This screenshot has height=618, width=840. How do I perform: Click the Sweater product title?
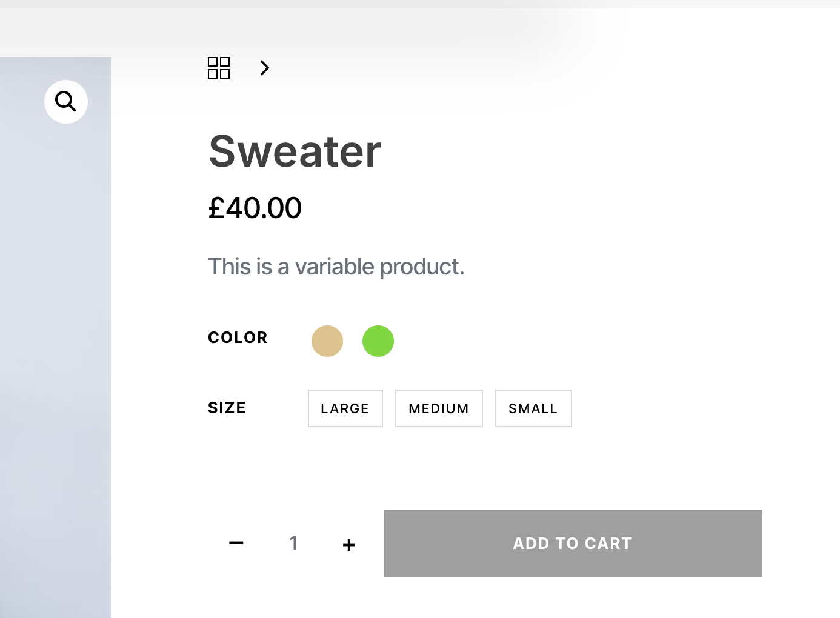pyautogui.click(x=295, y=151)
